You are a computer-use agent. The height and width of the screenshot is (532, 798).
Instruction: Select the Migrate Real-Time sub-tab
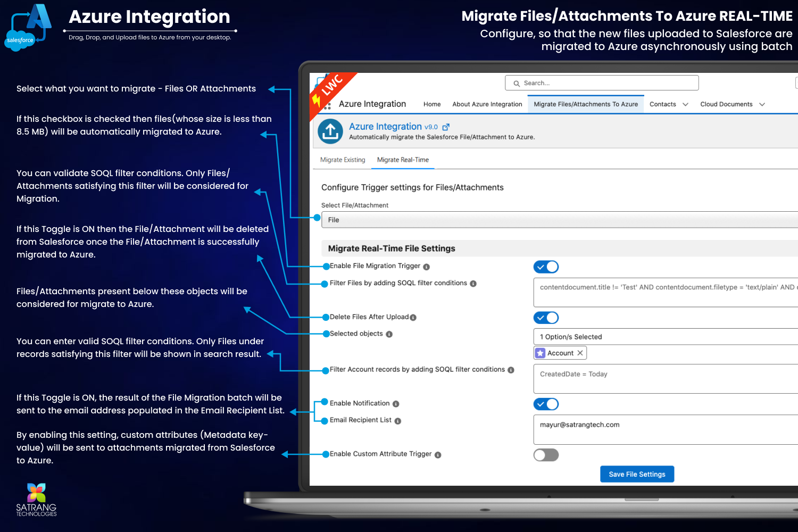[403, 160]
